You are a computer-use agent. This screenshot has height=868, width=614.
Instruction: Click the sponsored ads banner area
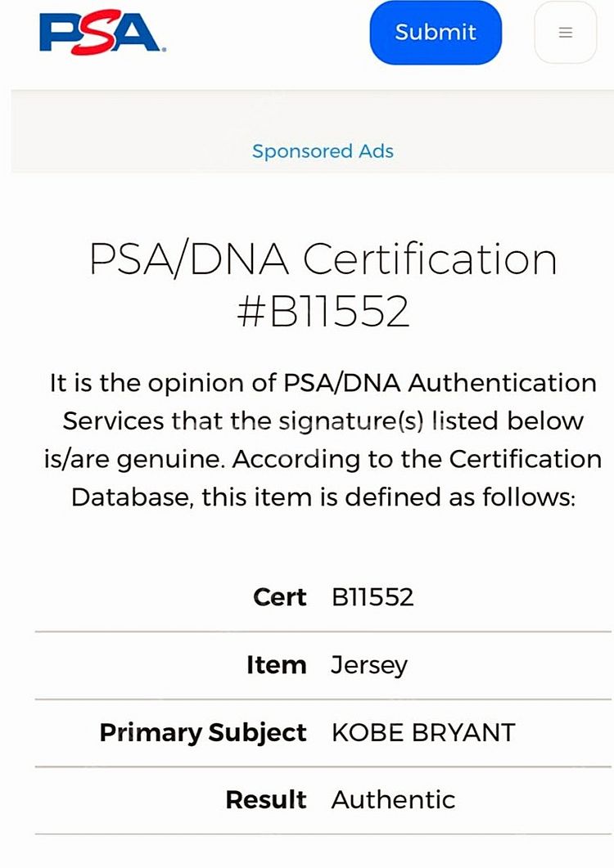click(313, 131)
